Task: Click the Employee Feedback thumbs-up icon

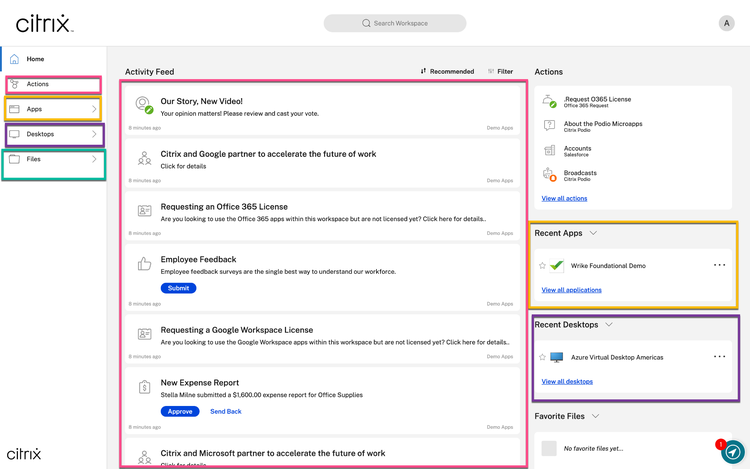Action: pos(144,263)
